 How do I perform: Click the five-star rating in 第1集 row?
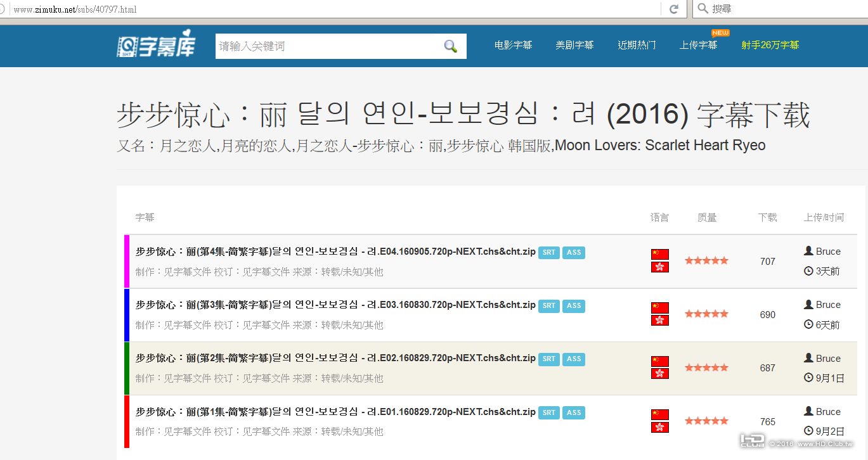point(706,421)
